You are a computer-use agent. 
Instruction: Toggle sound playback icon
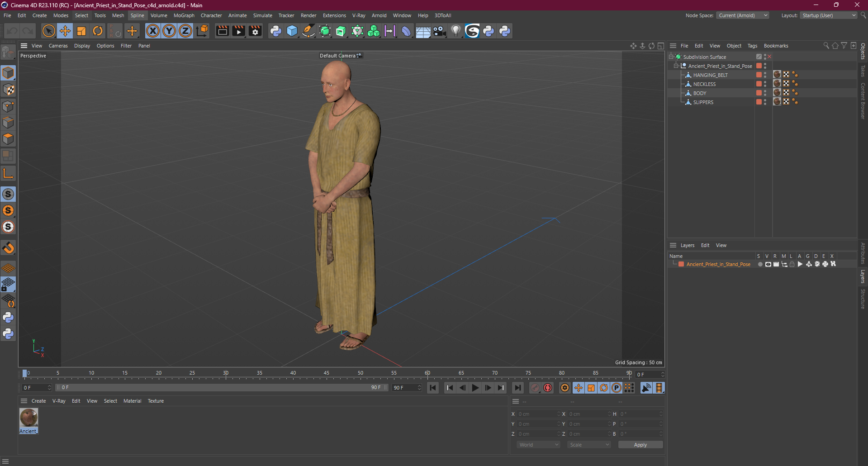[x=646, y=388]
